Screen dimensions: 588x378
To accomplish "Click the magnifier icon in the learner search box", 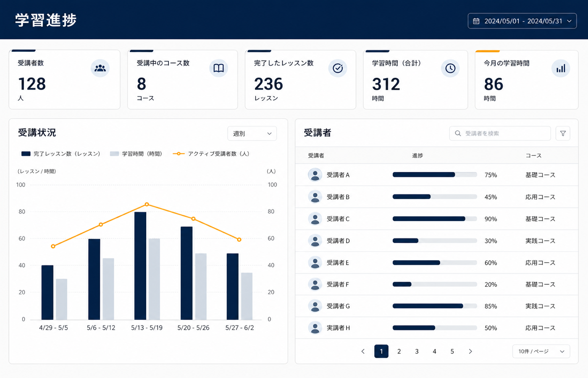I will 458,133.
